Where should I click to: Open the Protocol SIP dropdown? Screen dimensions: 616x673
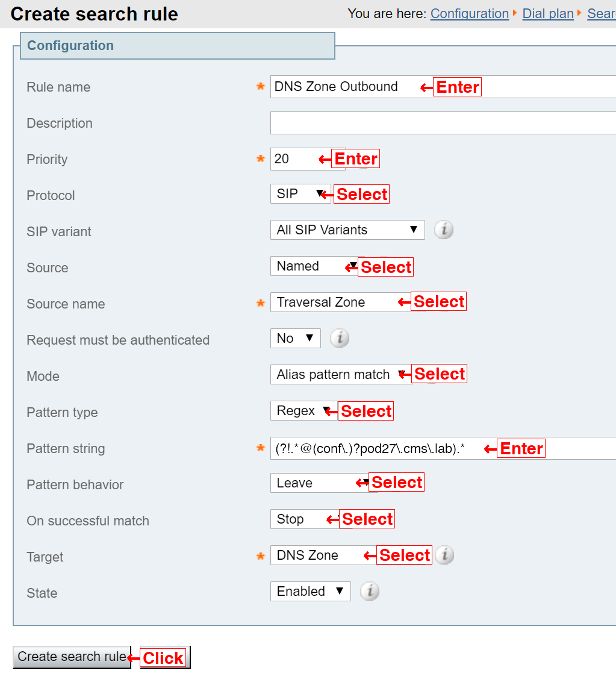(x=300, y=193)
